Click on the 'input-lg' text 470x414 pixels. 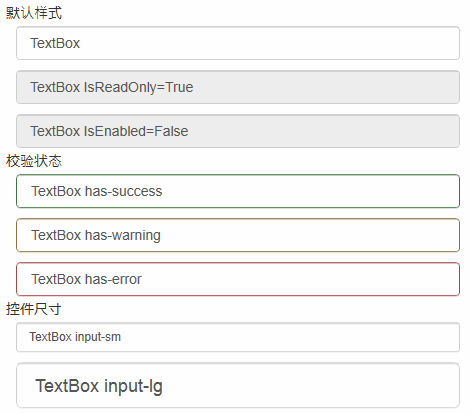tap(133, 386)
